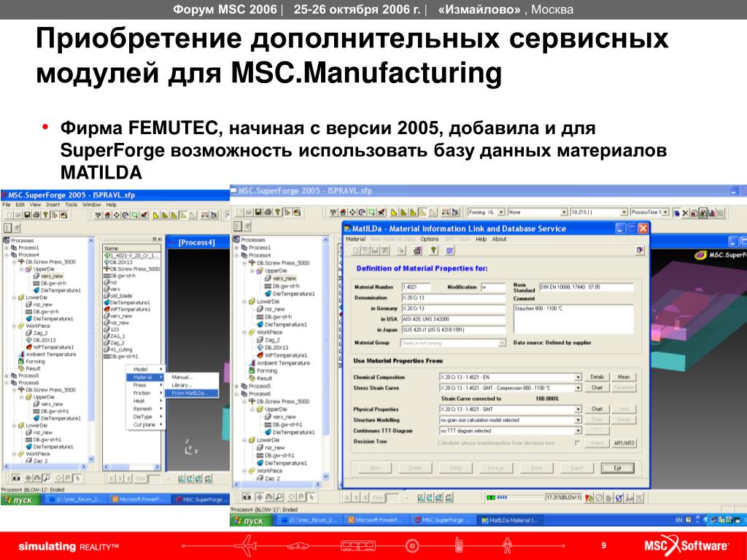Click UpperDie icon under Process4 in left tree
747x560 pixels.
[28, 269]
